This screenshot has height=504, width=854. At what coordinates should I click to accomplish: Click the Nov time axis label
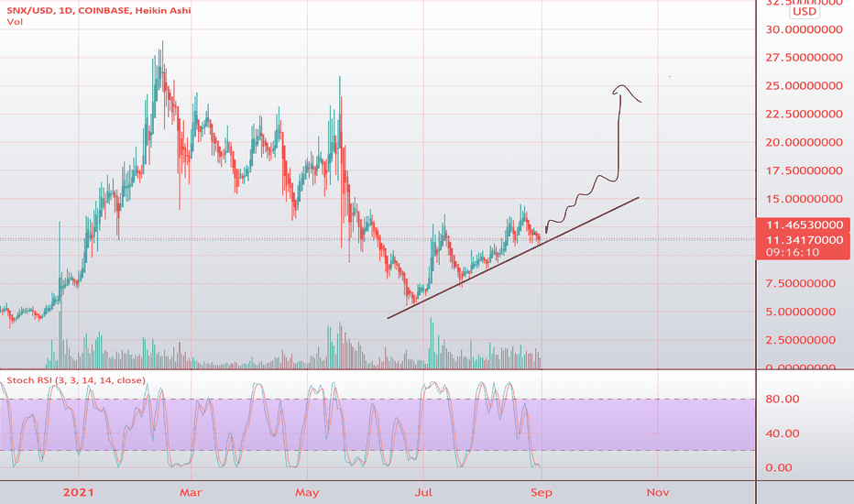pyautogui.click(x=658, y=493)
